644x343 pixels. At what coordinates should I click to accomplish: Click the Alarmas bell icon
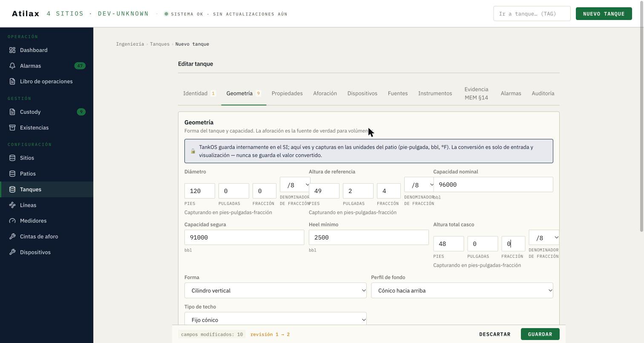tap(12, 66)
